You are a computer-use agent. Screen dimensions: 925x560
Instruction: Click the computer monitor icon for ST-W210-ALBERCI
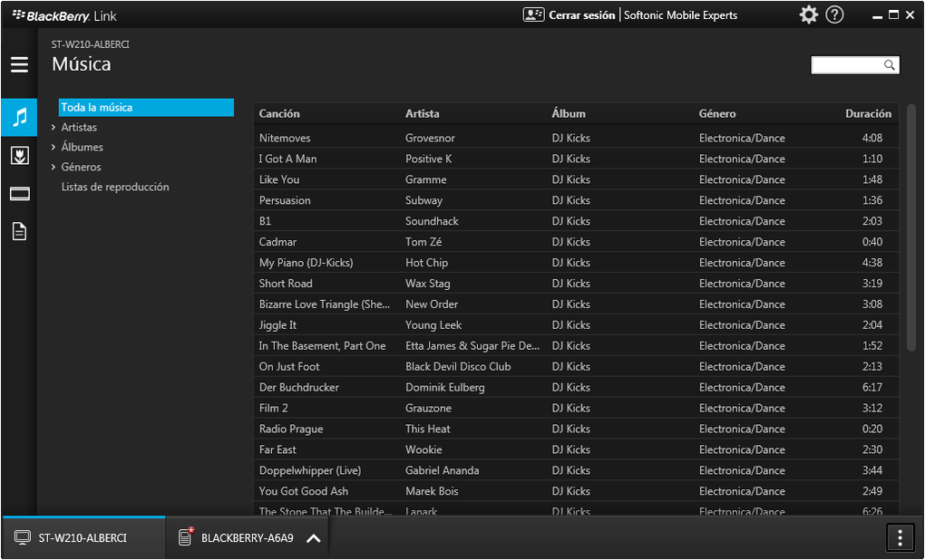click(x=23, y=537)
